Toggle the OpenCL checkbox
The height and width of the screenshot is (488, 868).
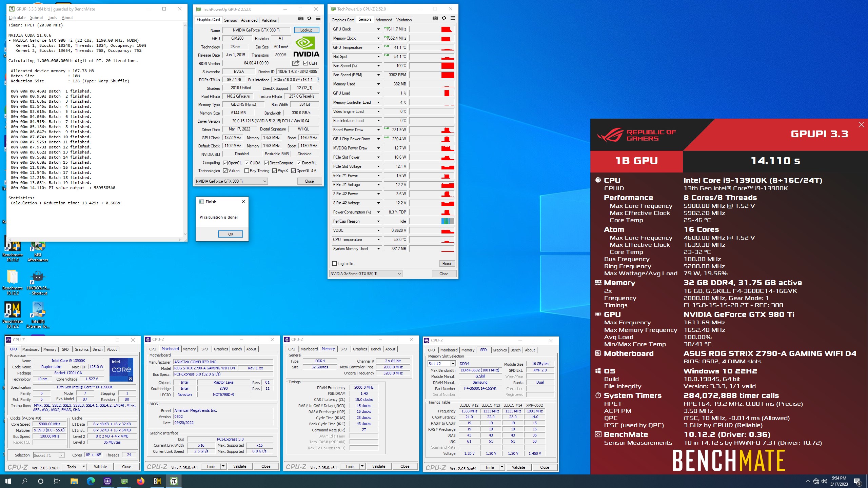point(225,163)
